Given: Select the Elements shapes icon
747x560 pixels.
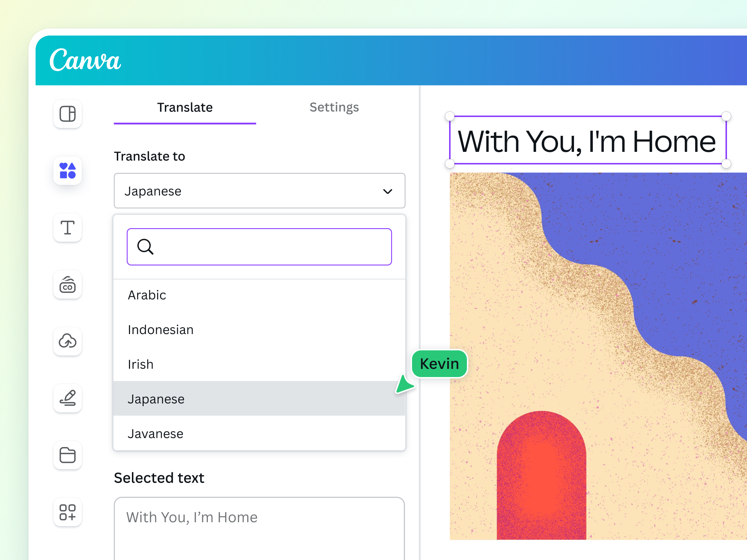Looking at the screenshot, I should tap(67, 171).
